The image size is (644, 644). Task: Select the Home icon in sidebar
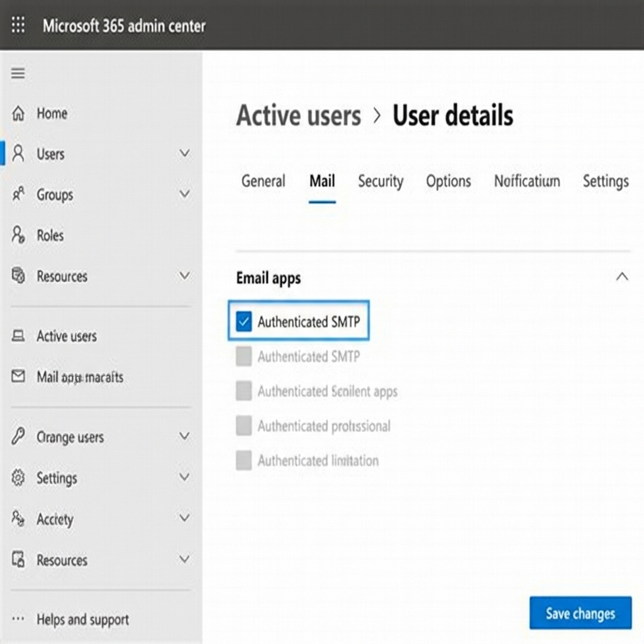pos(18,113)
